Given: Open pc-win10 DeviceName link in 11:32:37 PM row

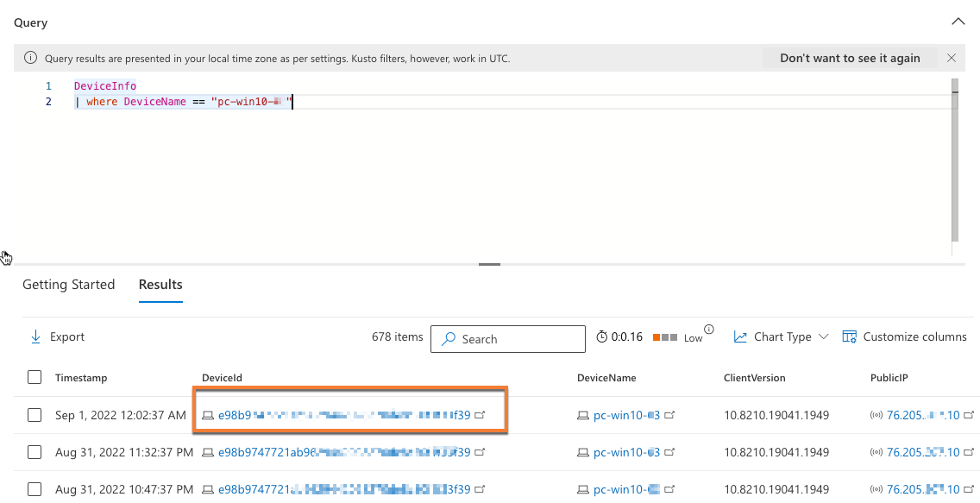Looking at the screenshot, I should [626, 452].
